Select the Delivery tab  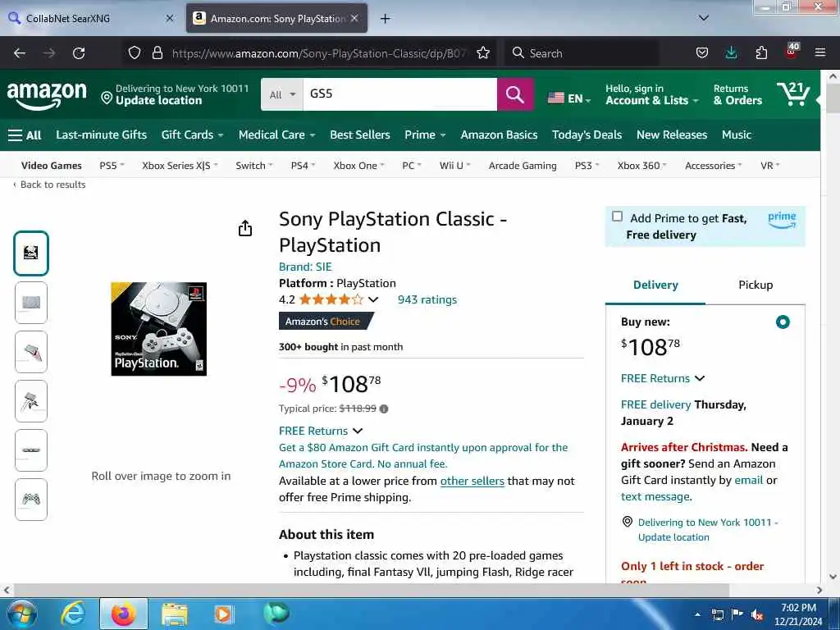[x=655, y=285]
